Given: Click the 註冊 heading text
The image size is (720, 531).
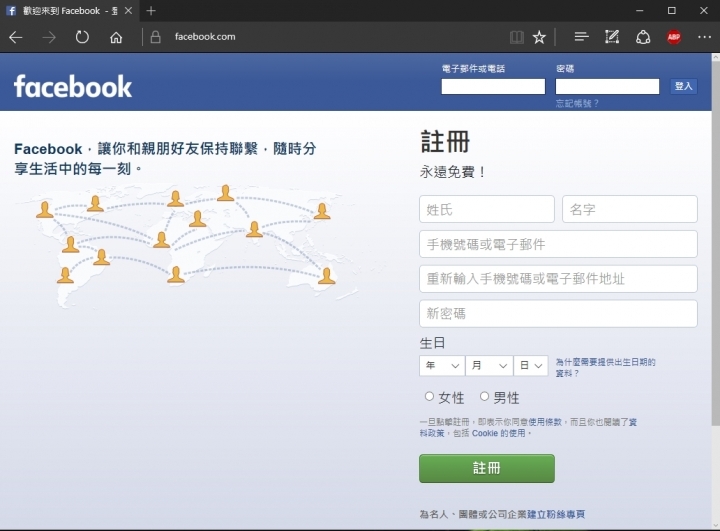Looking at the screenshot, I should pos(445,141).
